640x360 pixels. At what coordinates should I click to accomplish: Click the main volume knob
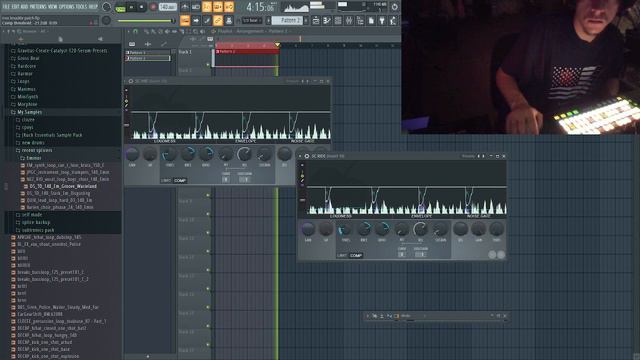click(107, 7)
